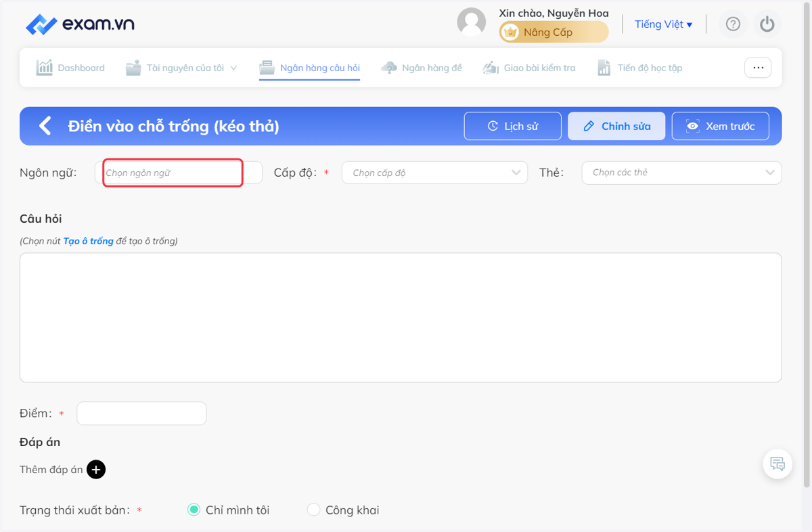
Task: Click the exam.vn logo
Action: click(80, 24)
